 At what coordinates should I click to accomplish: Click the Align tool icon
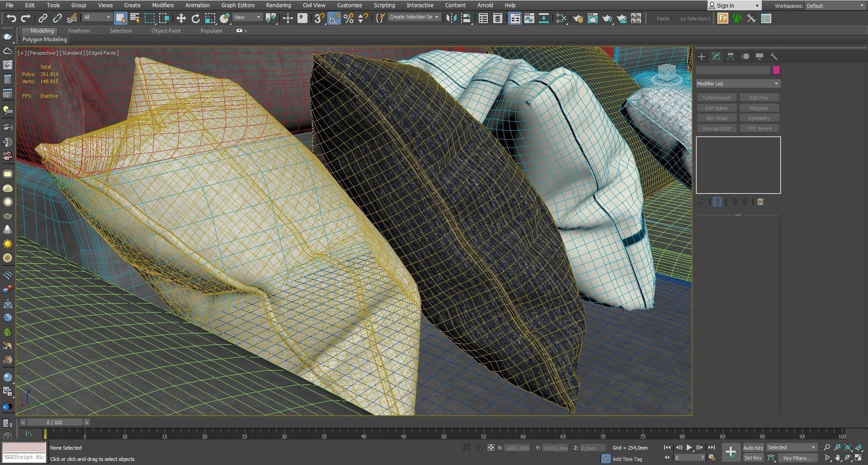(x=466, y=18)
